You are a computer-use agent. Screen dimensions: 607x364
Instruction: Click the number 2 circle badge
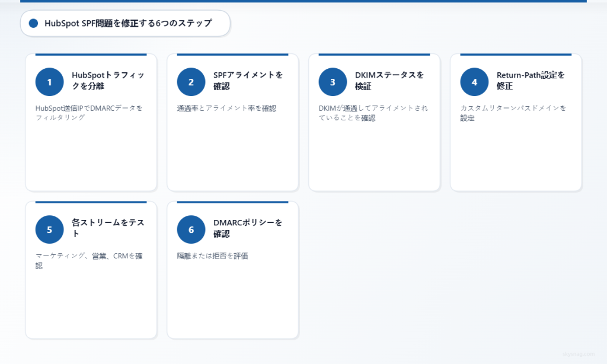pos(191,82)
